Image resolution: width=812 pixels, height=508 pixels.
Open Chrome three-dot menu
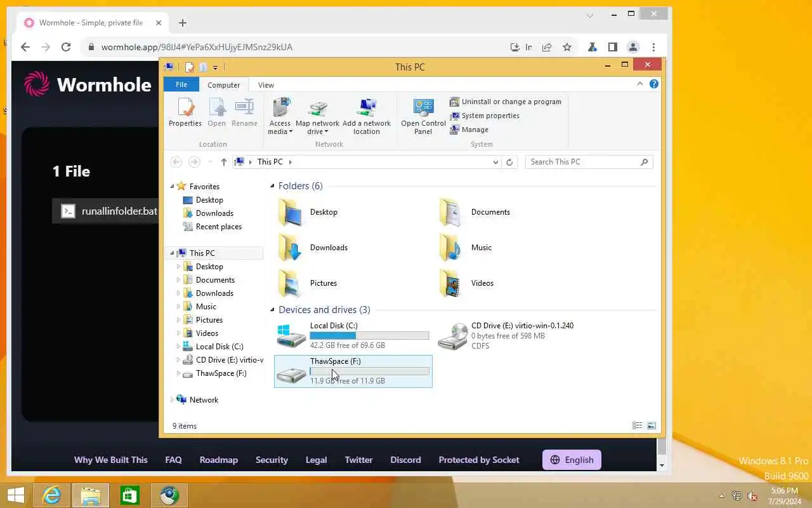coord(653,47)
